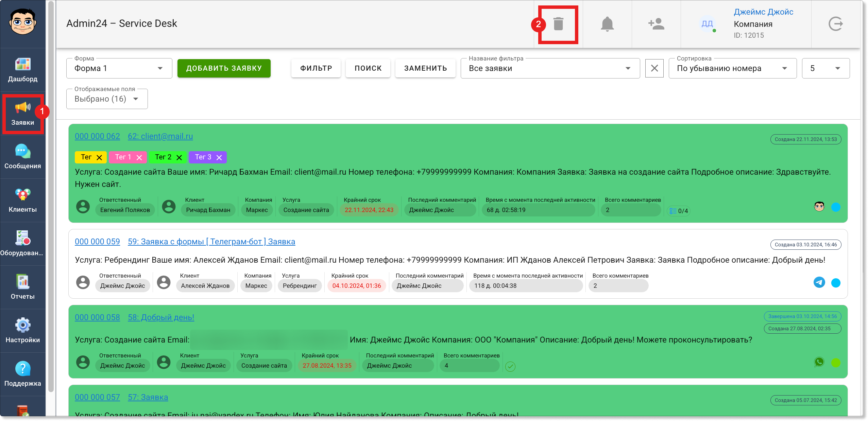Viewport: 868px width, 421px height.
Task: Open Оборудование in sidebar
Action: click(23, 244)
